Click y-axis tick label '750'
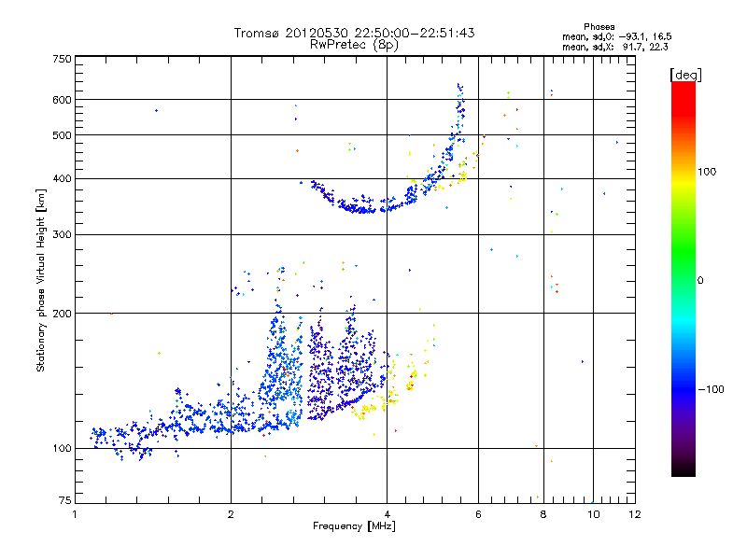The width and height of the screenshot is (747, 560). coord(62,59)
